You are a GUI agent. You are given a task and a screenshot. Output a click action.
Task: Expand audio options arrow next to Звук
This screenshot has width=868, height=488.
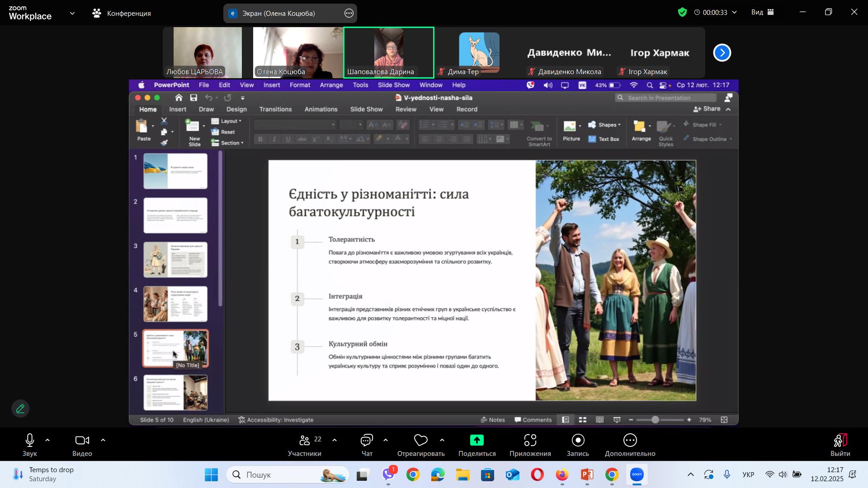coord(47,440)
